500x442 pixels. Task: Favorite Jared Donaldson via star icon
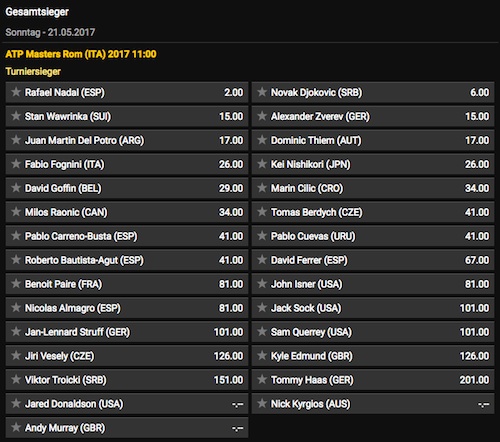point(16,404)
